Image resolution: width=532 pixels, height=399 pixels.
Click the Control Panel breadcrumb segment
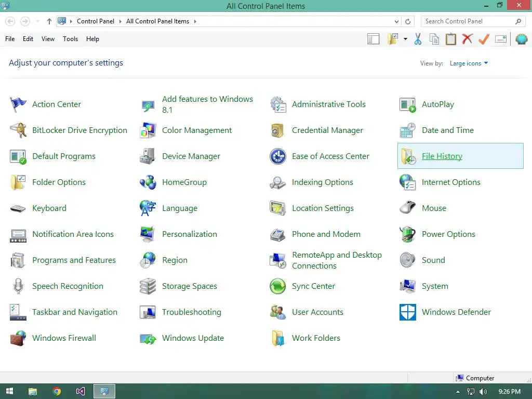click(x=96, y=21)
